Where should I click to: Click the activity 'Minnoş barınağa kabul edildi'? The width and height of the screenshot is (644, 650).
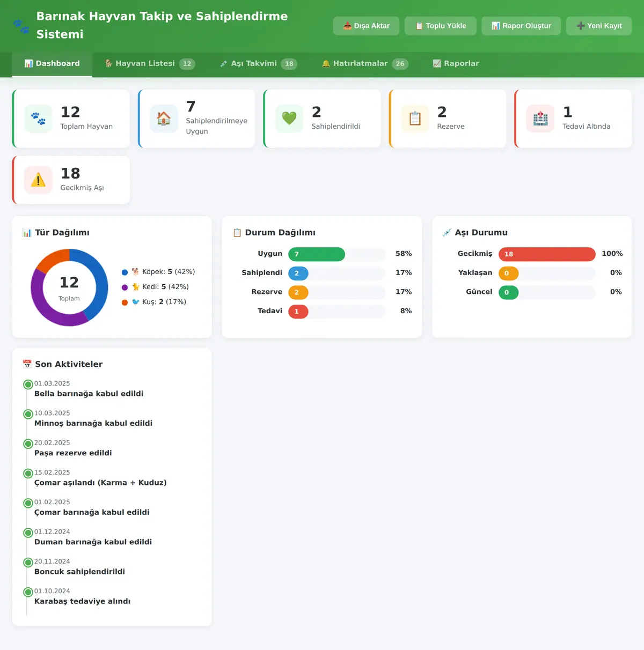click(93, 423)
